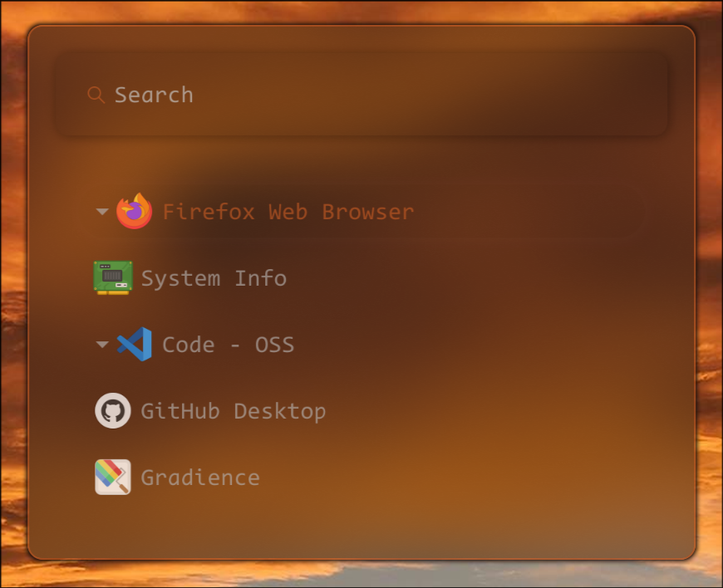The width and height of the screenshot is (723, 588).
Task: Open the GitHub Desktop text label
Action: [233, 411]
